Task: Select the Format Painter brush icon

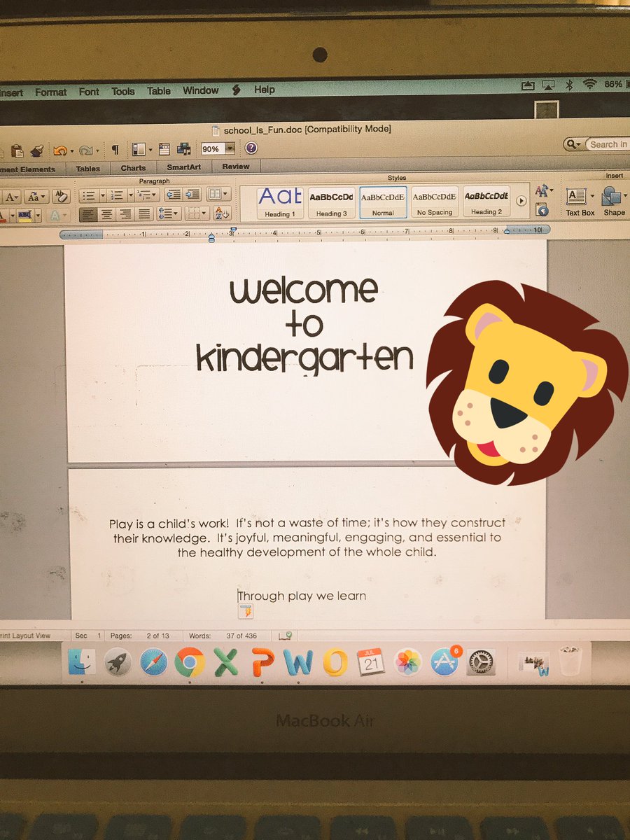Action: pos(37,150)
